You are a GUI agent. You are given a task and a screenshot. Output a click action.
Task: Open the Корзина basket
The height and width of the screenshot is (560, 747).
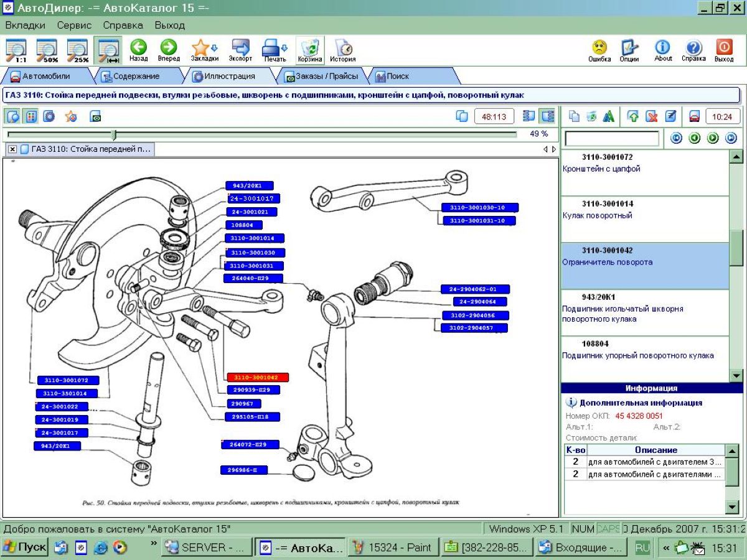point(309,50)
